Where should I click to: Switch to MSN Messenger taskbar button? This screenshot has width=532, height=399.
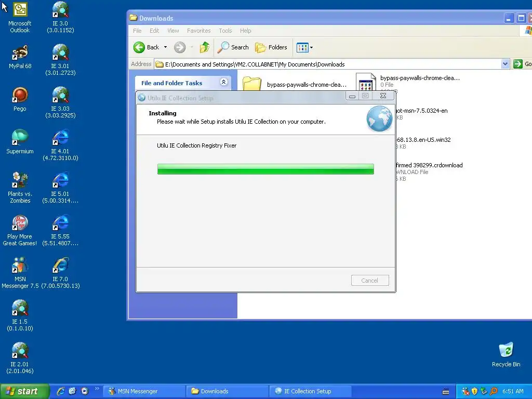[144, 391]
